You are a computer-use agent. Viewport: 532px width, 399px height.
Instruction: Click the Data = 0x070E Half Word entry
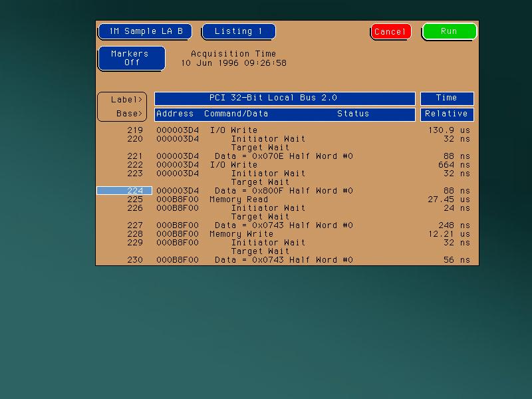[284, 156]
